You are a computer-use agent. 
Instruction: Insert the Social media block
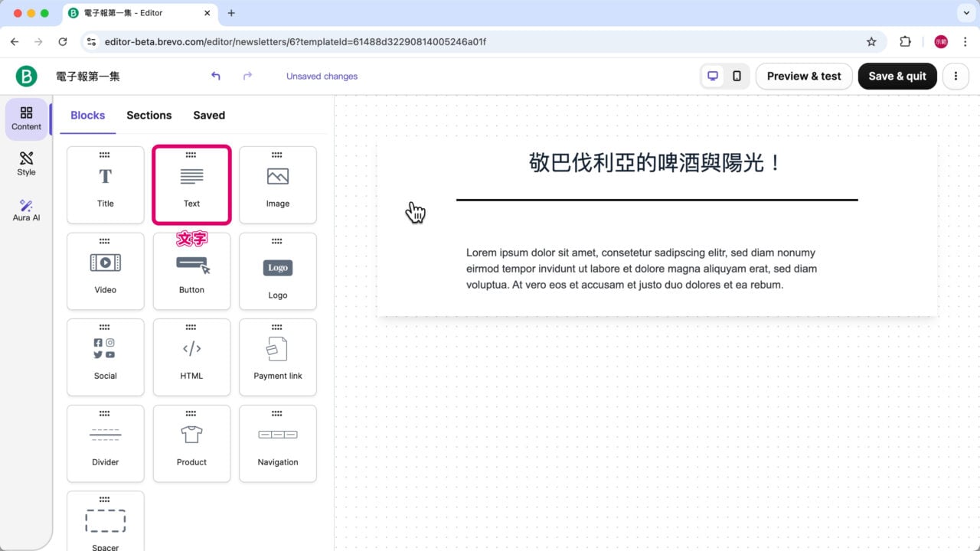click(x=105, y=357)
